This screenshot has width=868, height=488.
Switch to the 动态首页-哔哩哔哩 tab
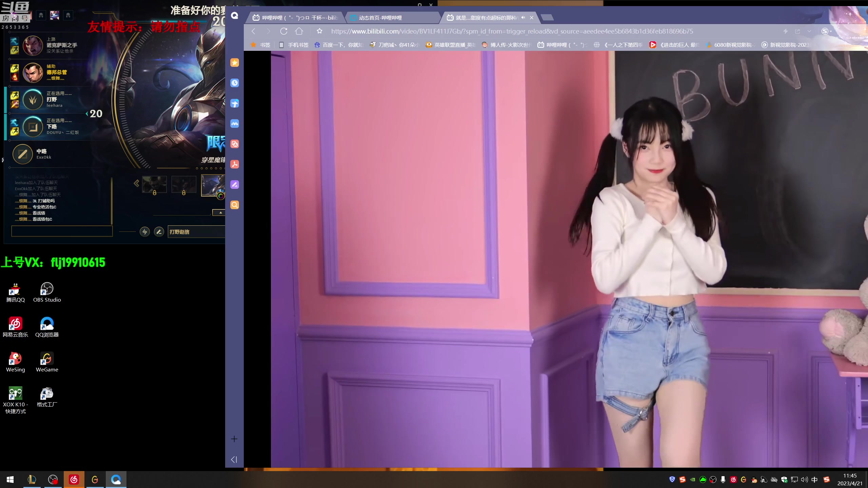pos(393,18)
